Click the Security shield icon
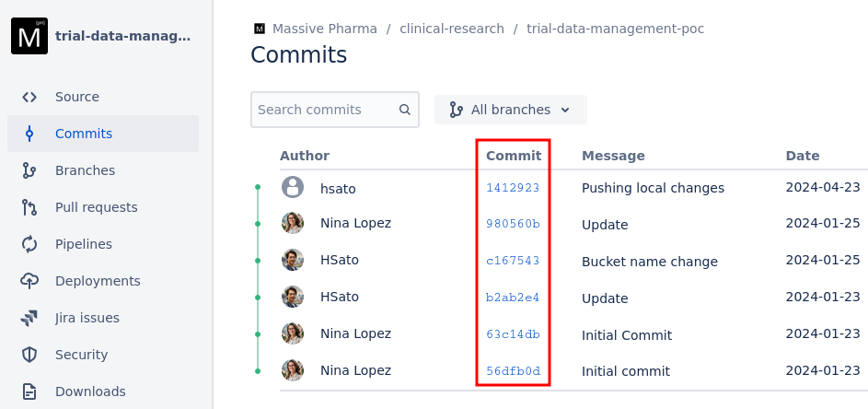 [x=29, y=355]
